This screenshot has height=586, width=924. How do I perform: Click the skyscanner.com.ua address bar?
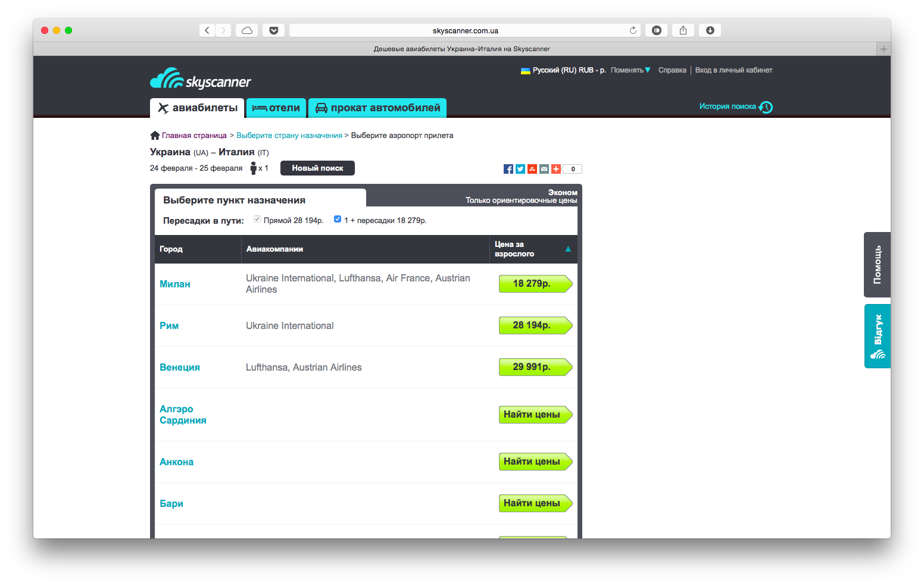465,30
